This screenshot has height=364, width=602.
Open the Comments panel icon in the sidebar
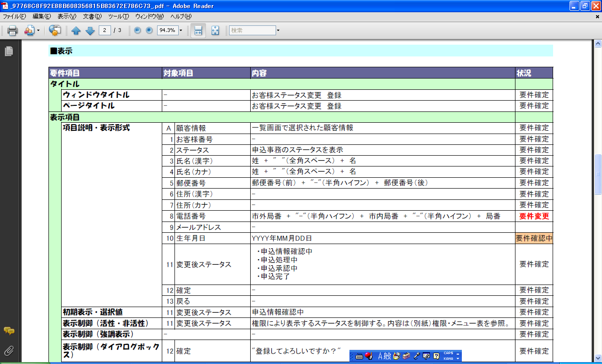8,331
